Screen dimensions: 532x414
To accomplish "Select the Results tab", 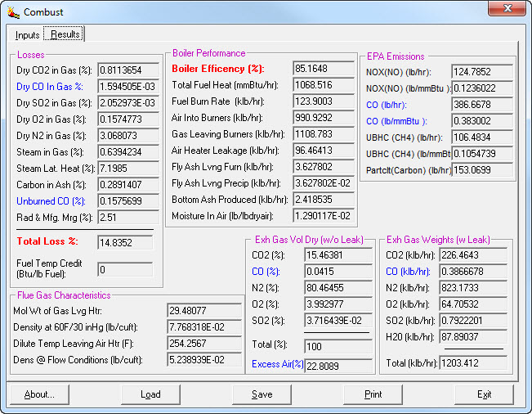I will pyautogui.click(x=65, y=34).
